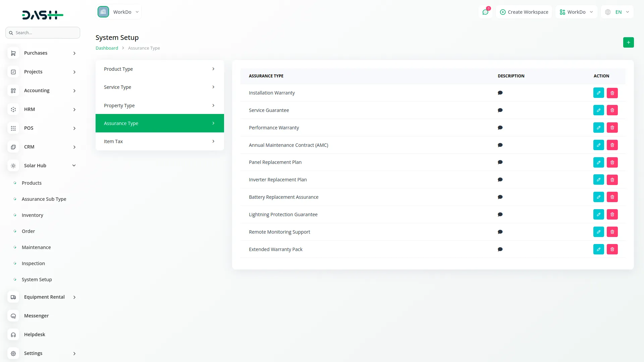Show description for Panel Replacement Plan
Screen dimensions: 644x362
500,162
